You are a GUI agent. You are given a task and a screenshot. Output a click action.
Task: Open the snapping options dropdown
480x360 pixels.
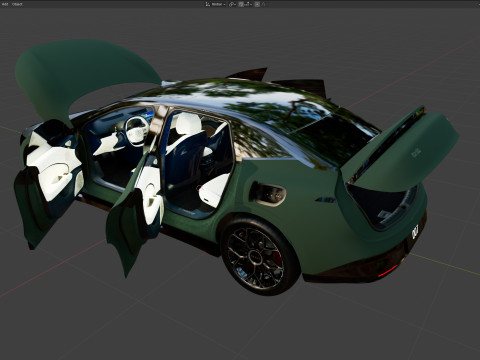248,4
